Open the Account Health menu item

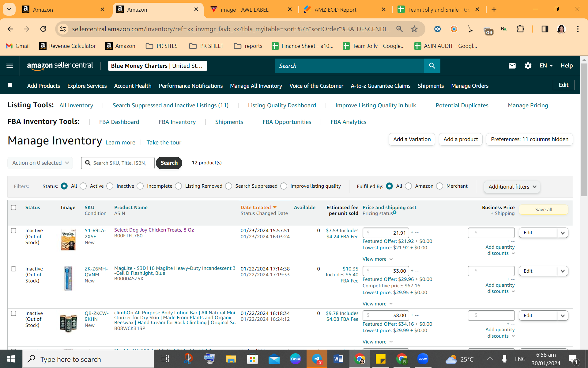tap(133, 86)
